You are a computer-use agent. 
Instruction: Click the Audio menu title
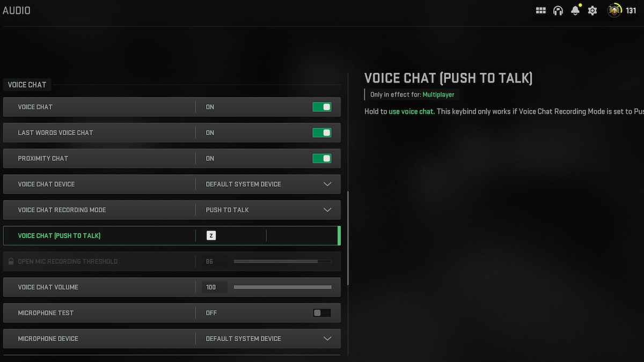click(17, 10)
